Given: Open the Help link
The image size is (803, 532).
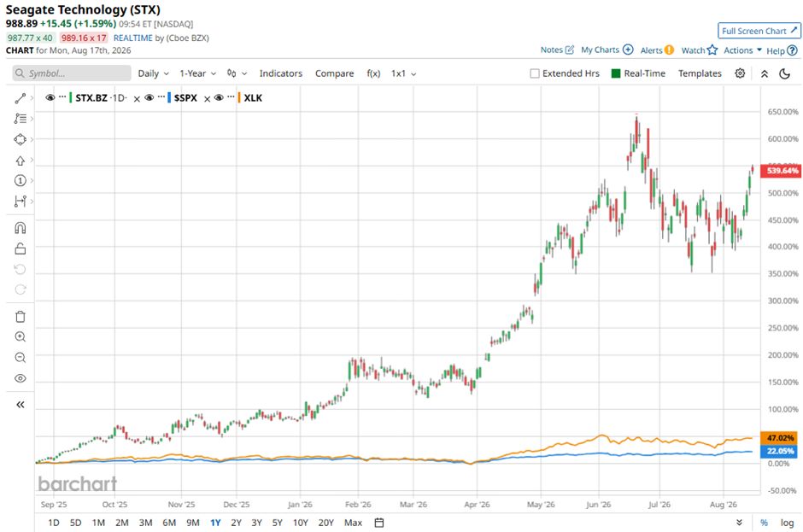Looking at the screenshot, I should 782,50.
